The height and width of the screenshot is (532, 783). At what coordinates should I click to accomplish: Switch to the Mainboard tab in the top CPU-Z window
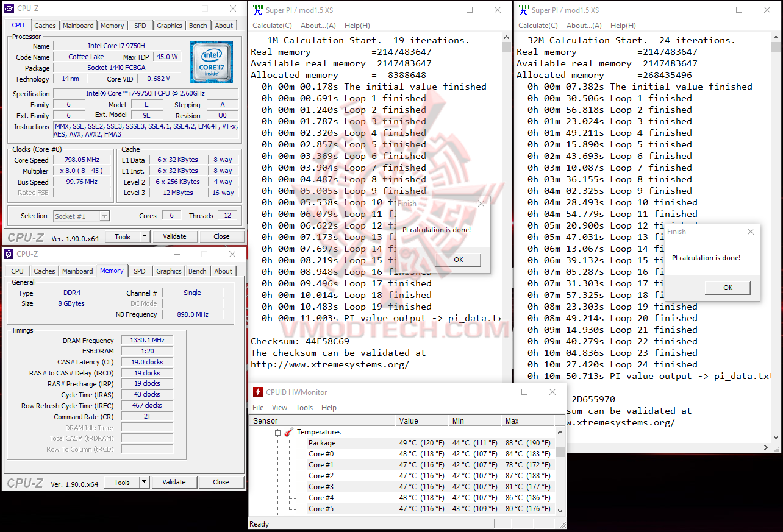(x=78, y=26)
